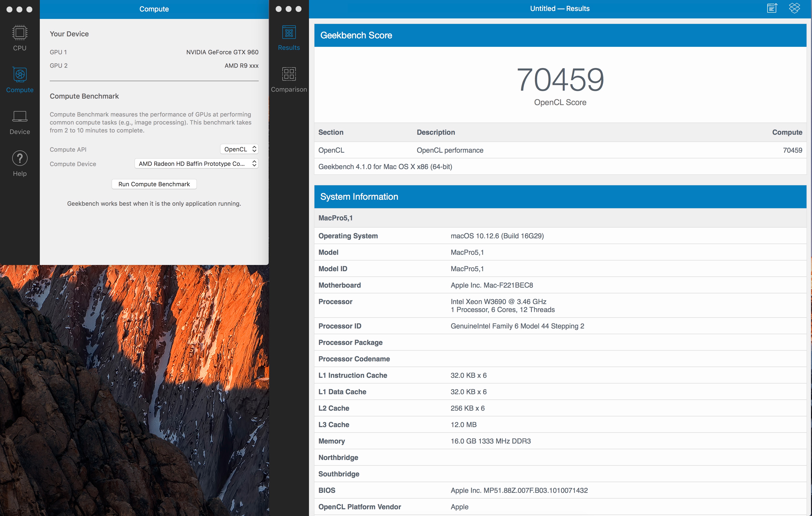
Task: Click the Compute column header
Action: coord(787,132)
